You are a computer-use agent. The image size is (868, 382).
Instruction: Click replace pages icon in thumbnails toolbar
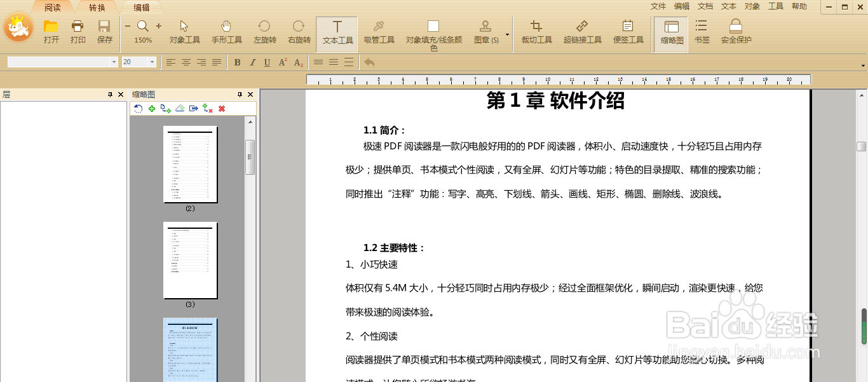[x=208, y=109]
